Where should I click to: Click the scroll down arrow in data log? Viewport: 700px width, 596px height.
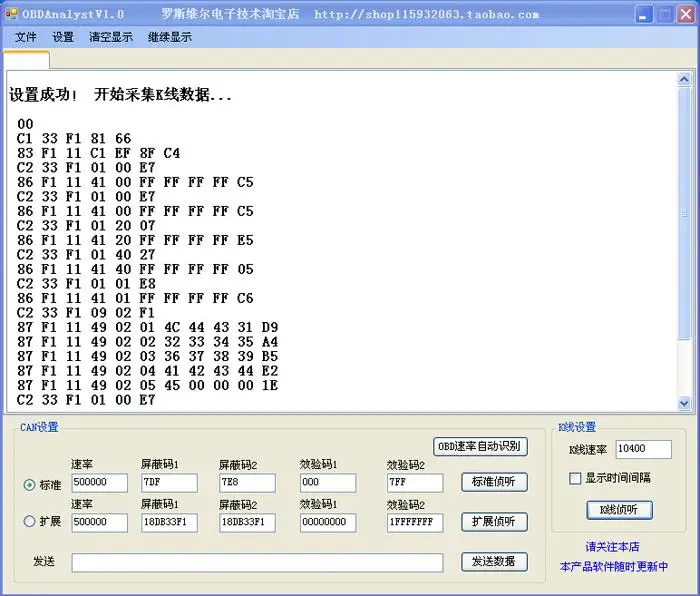(683, 403)
